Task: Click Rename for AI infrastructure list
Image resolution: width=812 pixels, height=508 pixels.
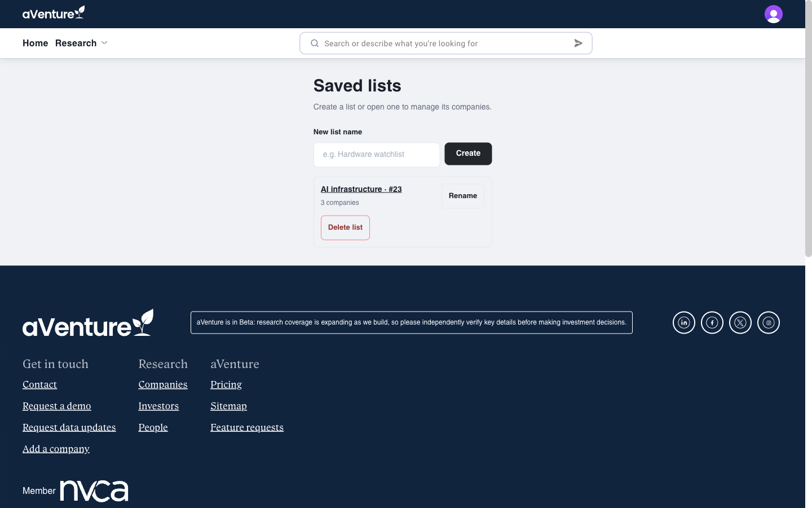Action: tap(463, 196)
